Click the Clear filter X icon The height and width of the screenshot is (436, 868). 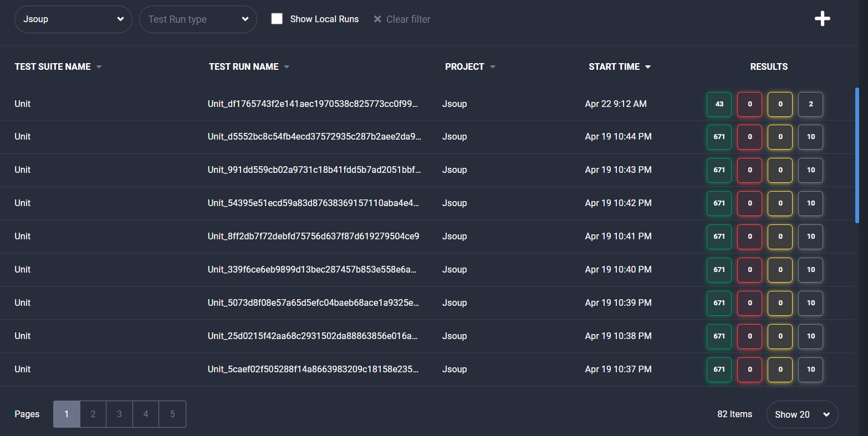pyautogui.click(x=377, y=19)
